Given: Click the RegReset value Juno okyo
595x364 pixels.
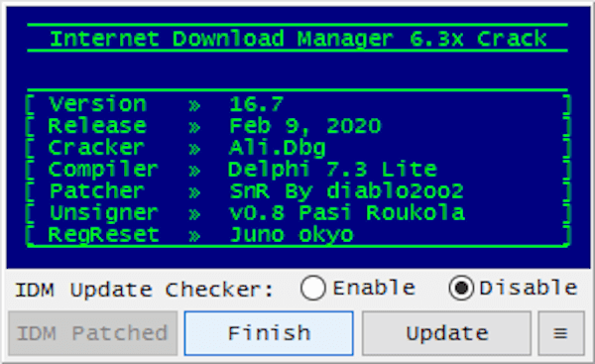Looking at the screenshot, I should coord(292,235).
